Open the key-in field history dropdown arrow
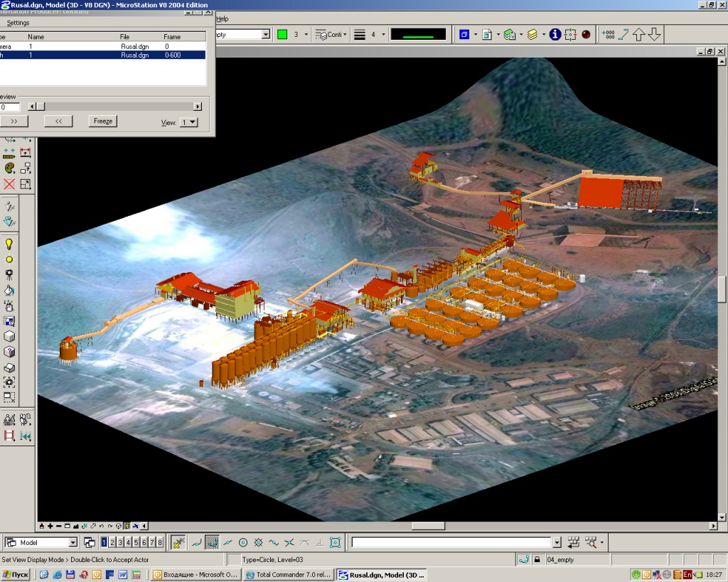Viewport: 728px width, 582px height. 557,542
